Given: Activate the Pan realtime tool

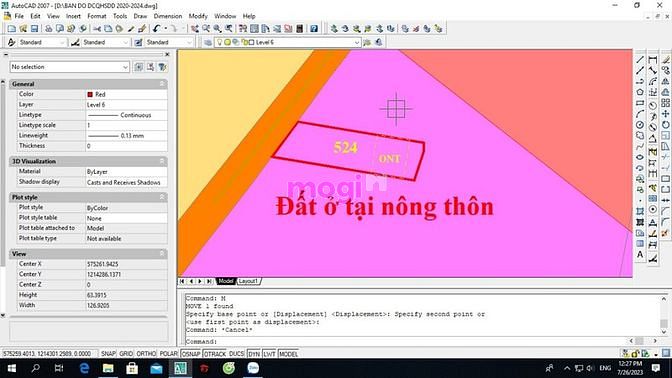Looking at the screenshot, I should click(x=195, y=29).
